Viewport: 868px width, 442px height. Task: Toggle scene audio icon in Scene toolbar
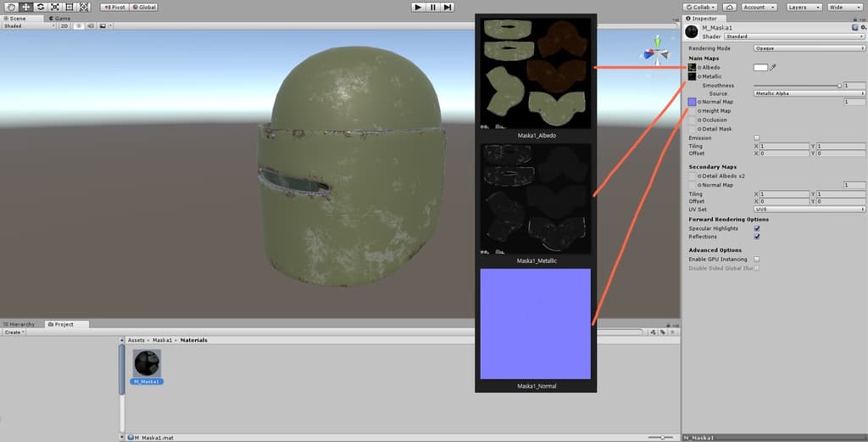(90, 26)
